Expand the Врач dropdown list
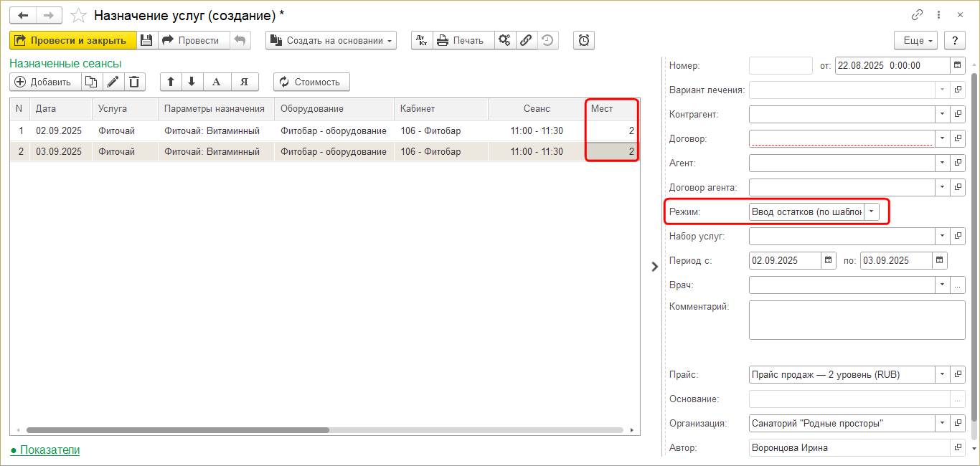Screen dimensions: 980x466 pos(942,285)
